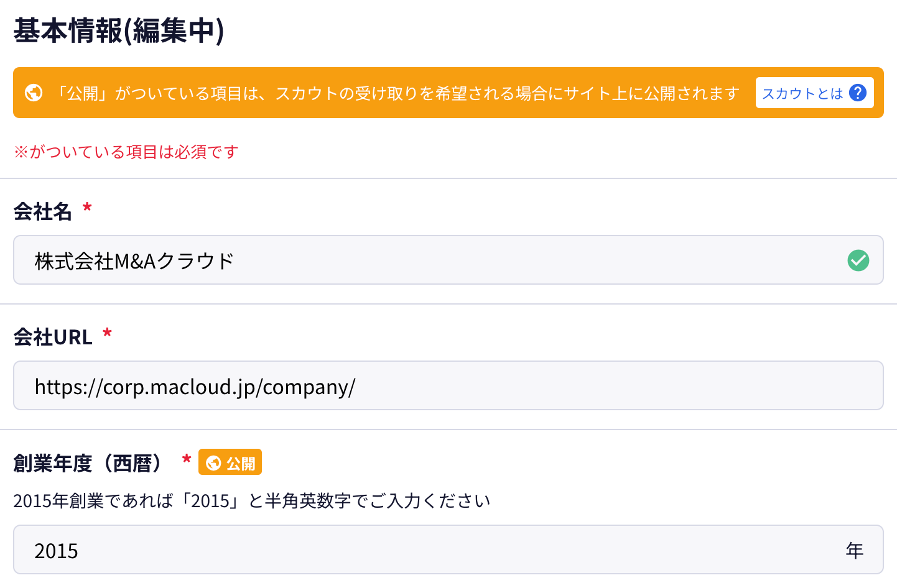Click the 年 suffix in the year field
This screenshot has height=588, width=897.
pos(854,550)
